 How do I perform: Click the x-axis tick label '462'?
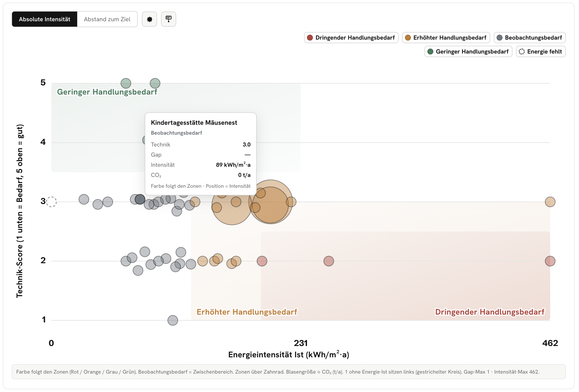coord(550,343)
